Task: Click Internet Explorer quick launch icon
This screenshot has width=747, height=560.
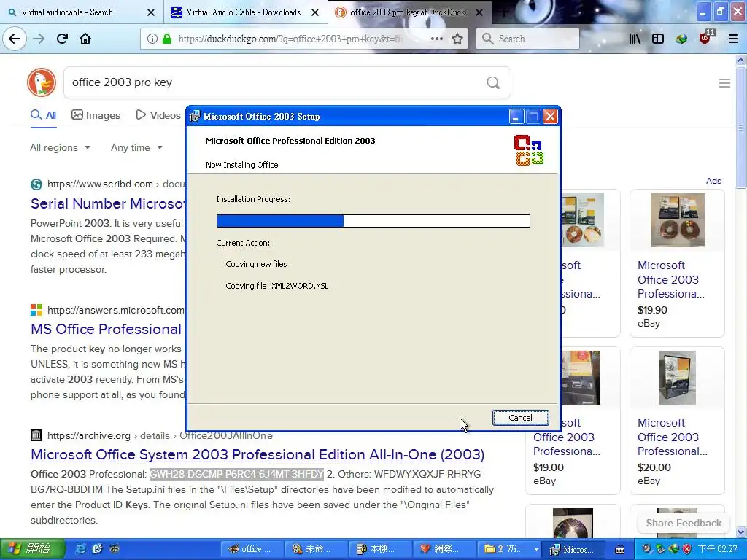Action: 80,548
